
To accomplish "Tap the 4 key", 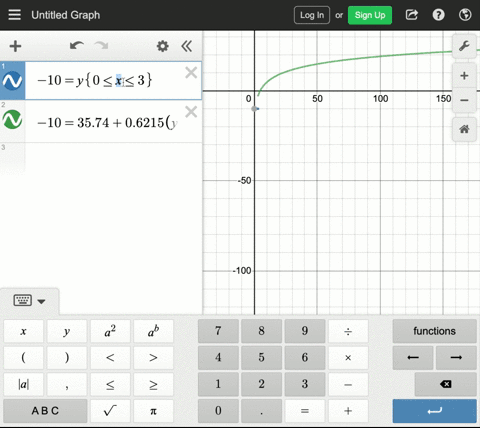I will coord(218,357).
